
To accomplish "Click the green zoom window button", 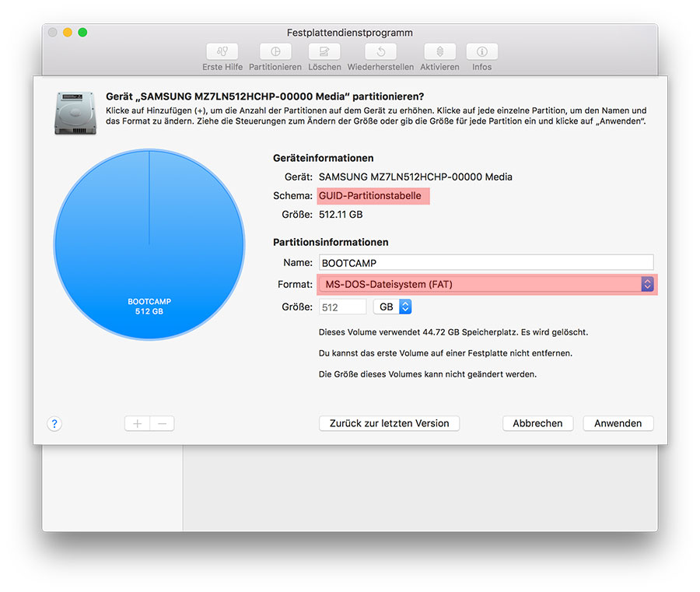I will [x=82, y=32].
